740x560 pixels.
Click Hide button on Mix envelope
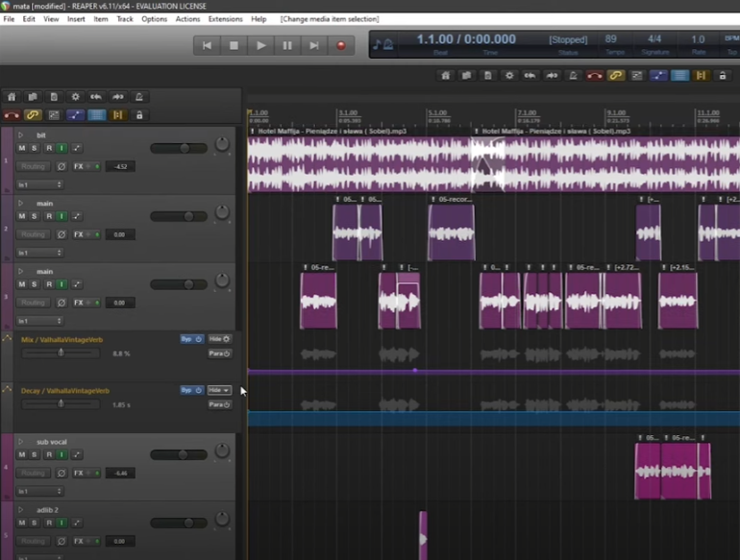coord(219,339)
